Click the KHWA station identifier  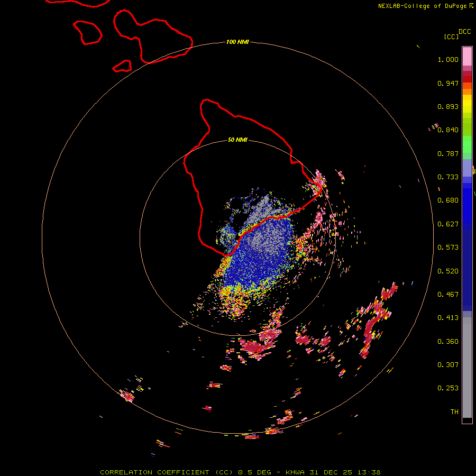(295, 472)
